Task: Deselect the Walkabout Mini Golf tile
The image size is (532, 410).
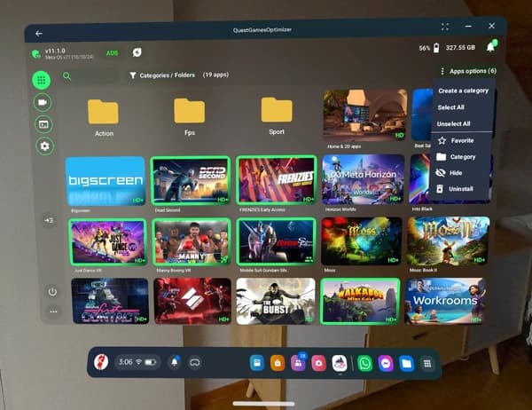Action: click(x=358, y=301)
